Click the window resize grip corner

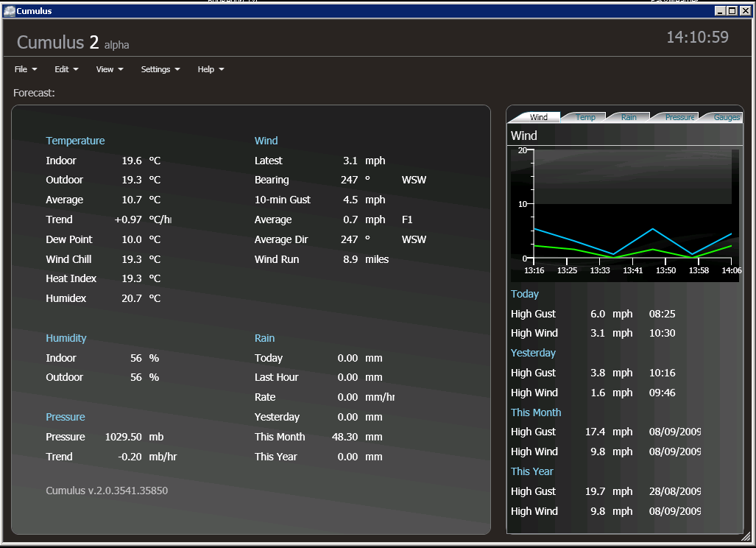point(746,537)
